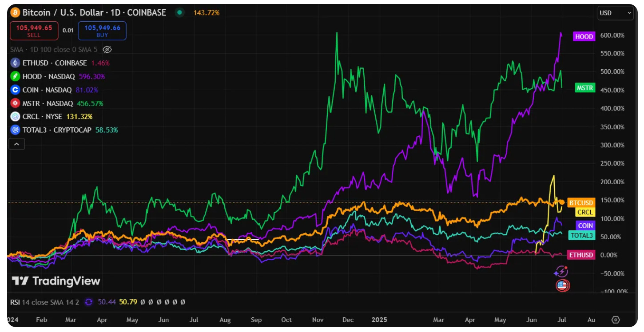The height and width of the screenshot is (332, 644).
Task: Click the ETHUSD · COINBASE legend text
Action: point(55,63)
